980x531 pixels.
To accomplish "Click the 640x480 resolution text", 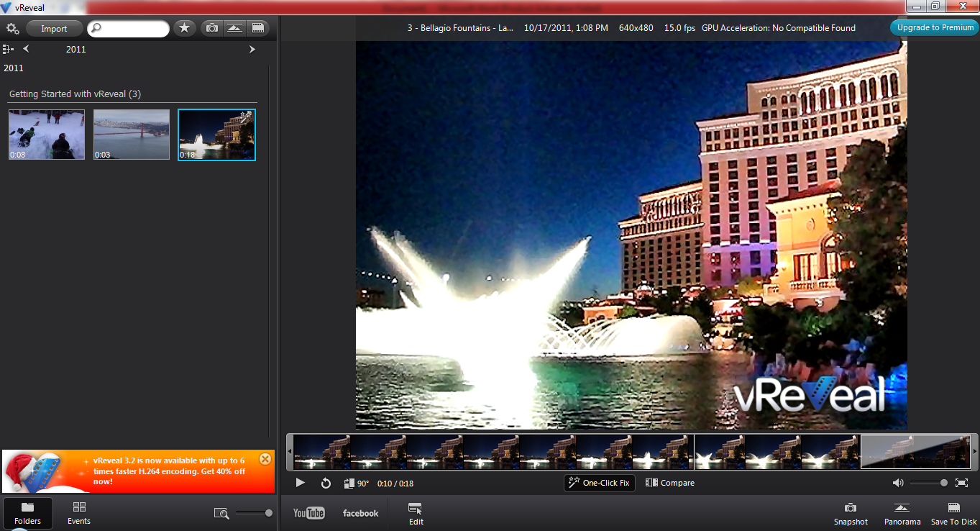I will coord(636,28).
